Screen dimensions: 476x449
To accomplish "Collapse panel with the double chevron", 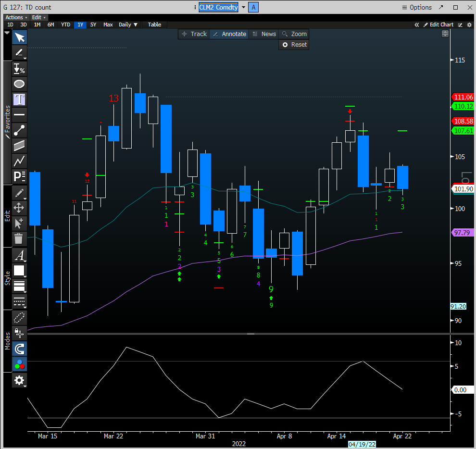I will 417,25.
